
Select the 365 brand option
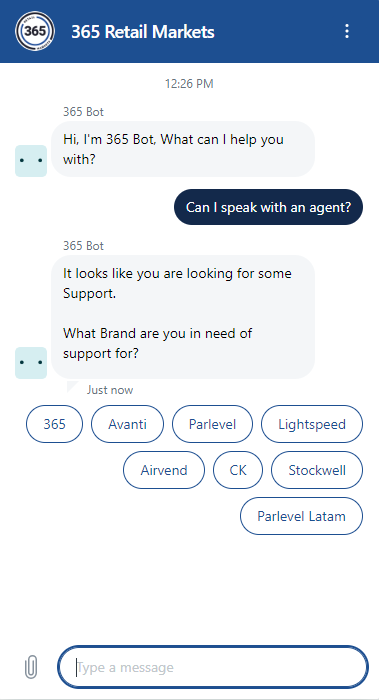click(x=54, y=424)
